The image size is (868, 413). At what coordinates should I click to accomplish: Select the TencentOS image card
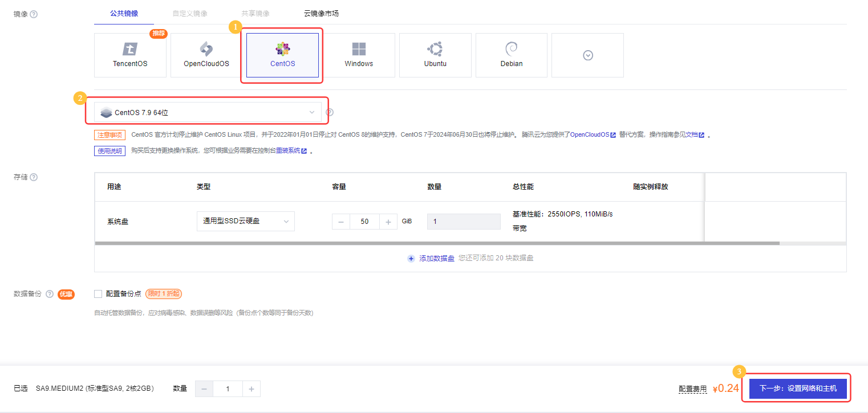tap(130, 55)
